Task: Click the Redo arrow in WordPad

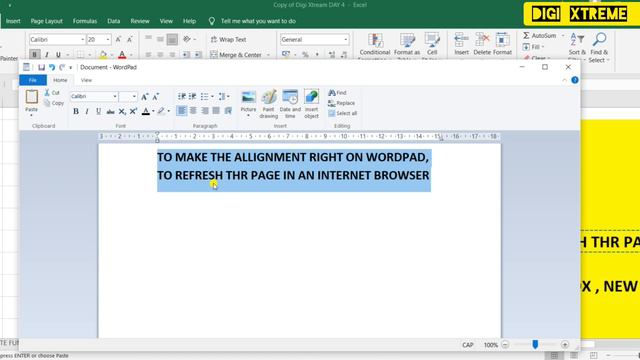Action: [x=62, y=67]
